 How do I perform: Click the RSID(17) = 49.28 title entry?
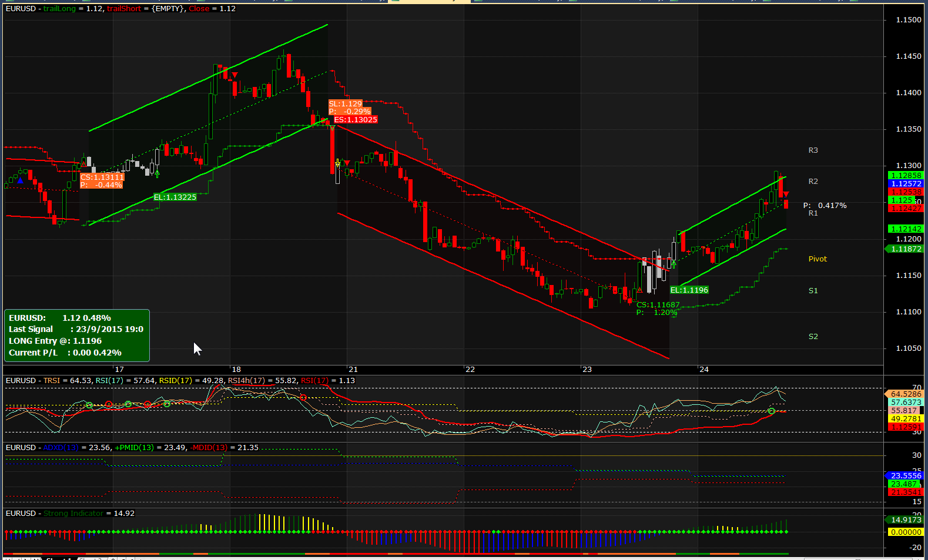tap(192, 380)
